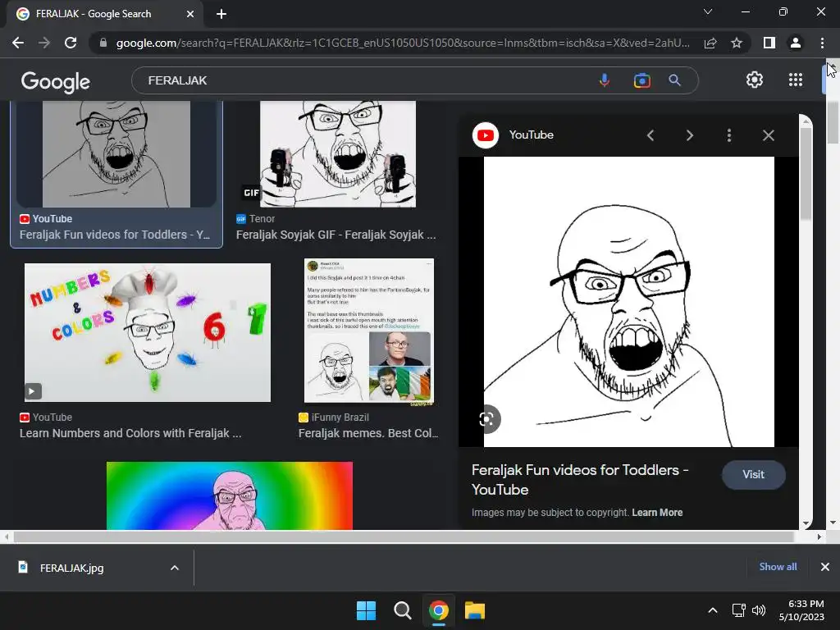Screen dimensions: 840x630
Task: Go to Google home via logo
Action: [x=56, y=81]
